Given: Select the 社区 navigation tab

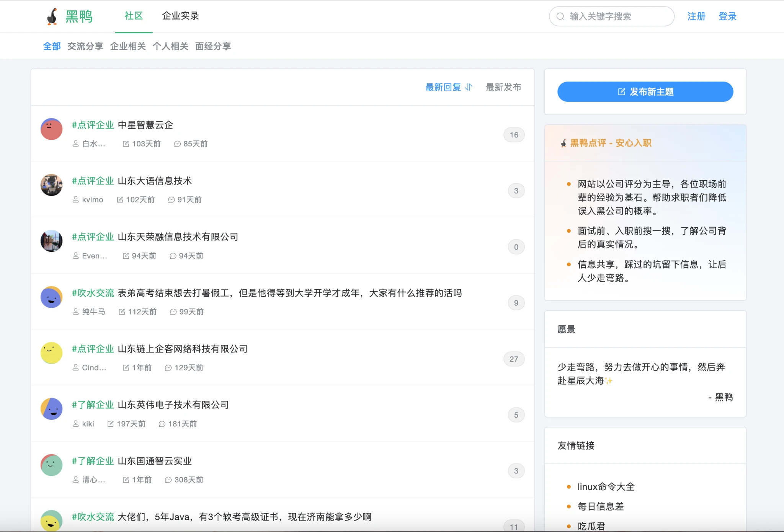Looking at the screenshot, I should 134,16.
